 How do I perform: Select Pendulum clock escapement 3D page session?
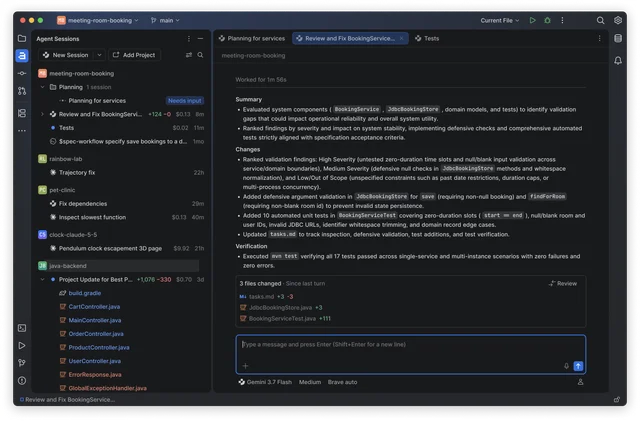[121, 248]
